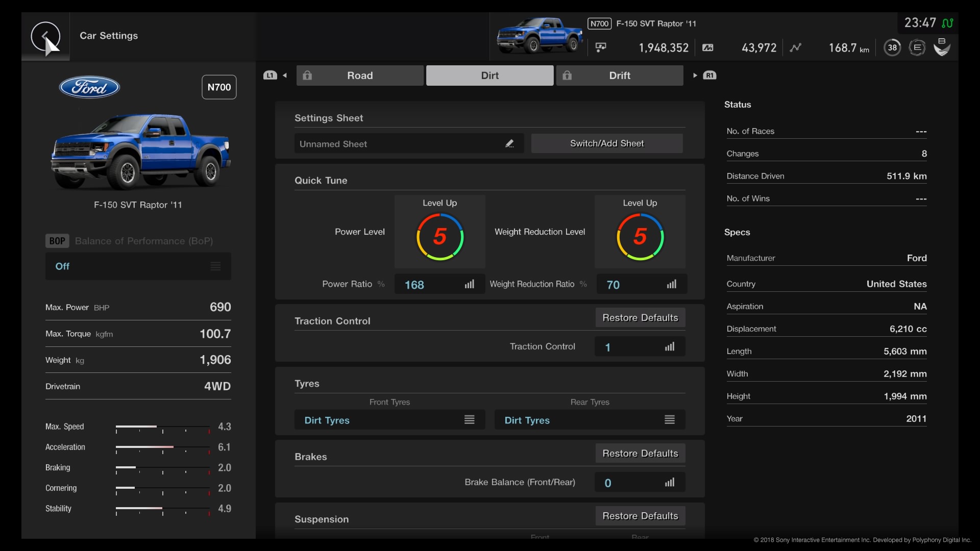This screenshot has width=980, height=551.
Task: Open the Rear Tyres Dirt Tyres list
Action: [x=590, y=420]
